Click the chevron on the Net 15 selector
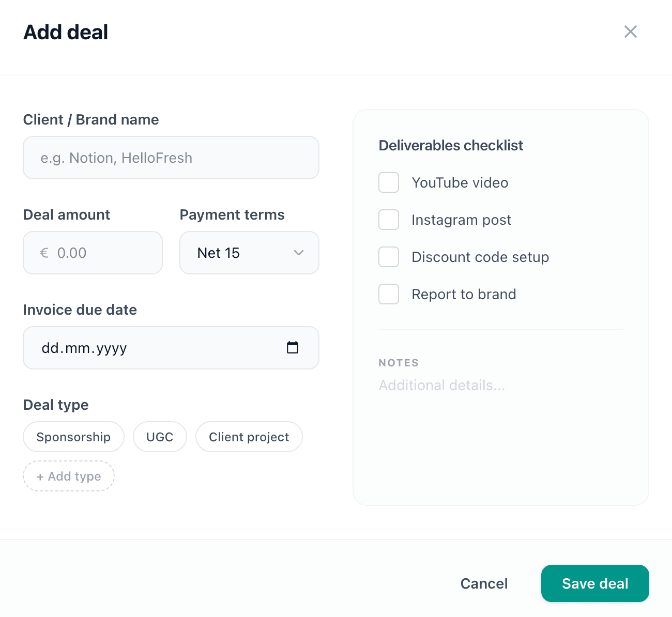672x617 pixels. tap(299, 253)
